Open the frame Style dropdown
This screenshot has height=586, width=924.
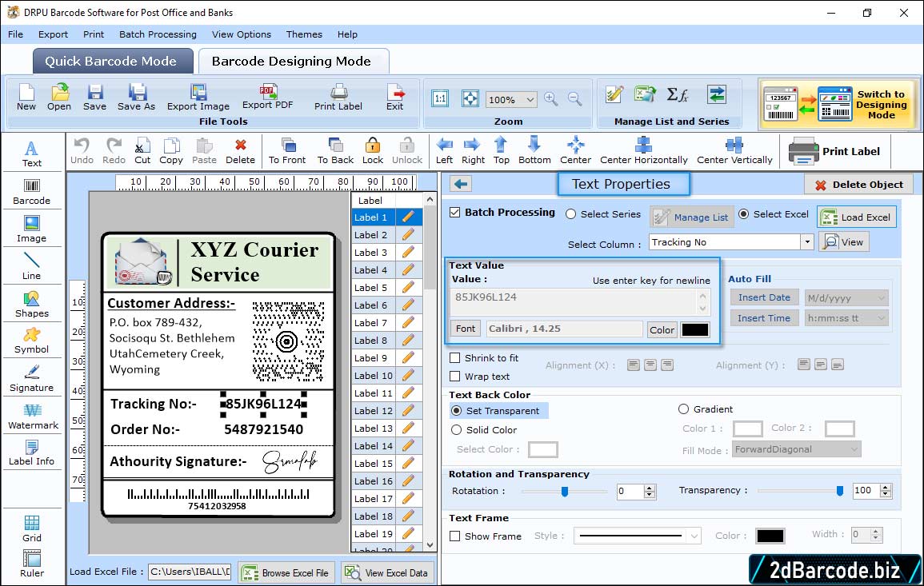coord(694,536)
